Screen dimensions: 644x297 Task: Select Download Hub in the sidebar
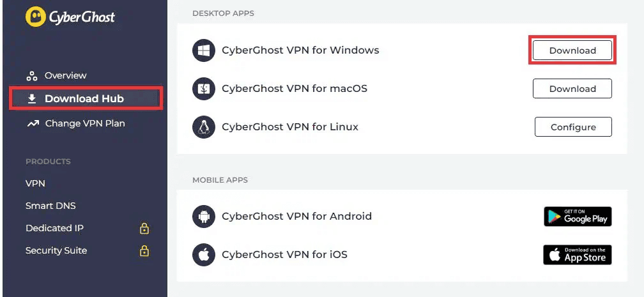(86, 98)
